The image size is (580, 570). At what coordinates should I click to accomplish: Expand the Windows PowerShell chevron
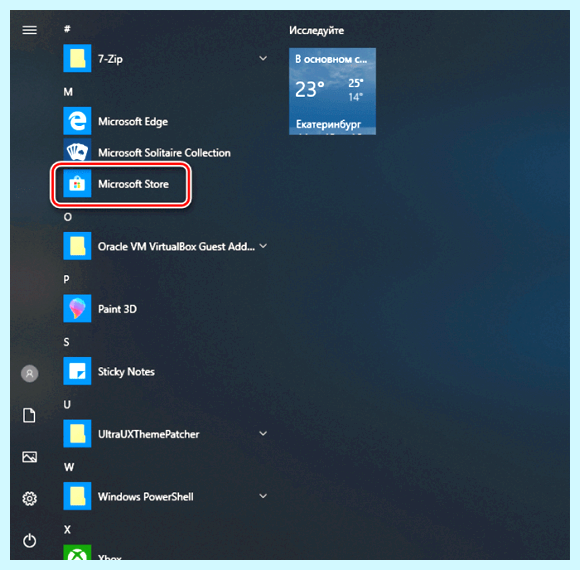click(263, 496)
